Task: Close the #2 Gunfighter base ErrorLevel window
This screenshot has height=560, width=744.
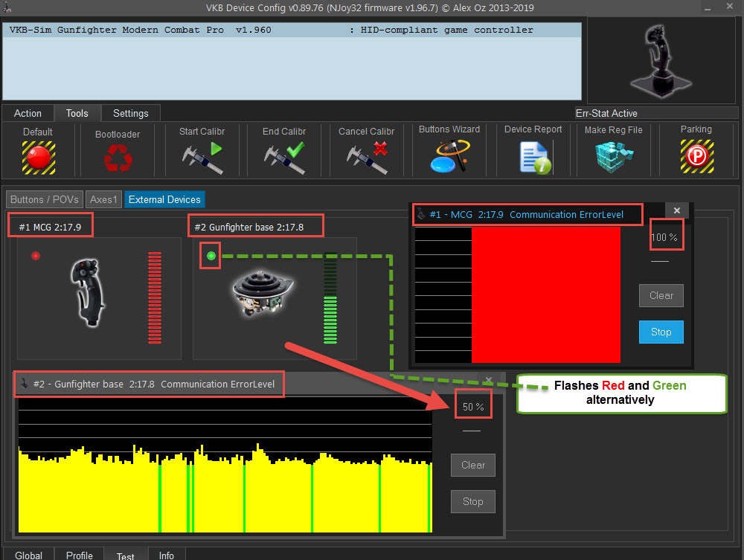Action: (489, 380)
